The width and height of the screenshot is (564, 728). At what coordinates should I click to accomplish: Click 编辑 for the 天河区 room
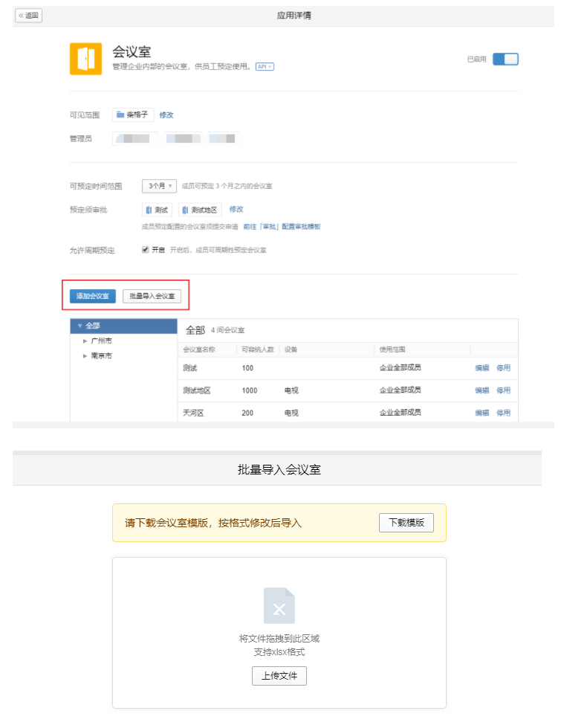pyautogui.click(x=482, y=413)
